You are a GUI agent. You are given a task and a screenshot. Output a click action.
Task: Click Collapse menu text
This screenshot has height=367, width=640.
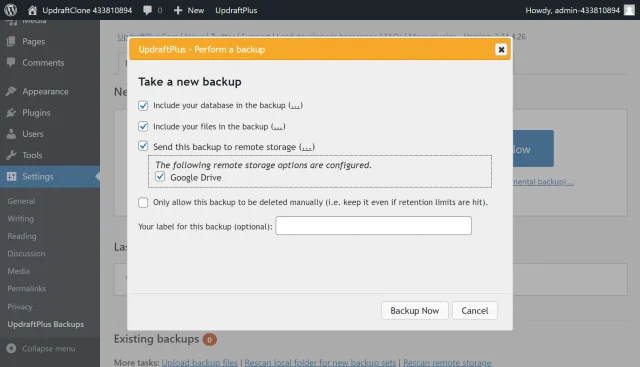click(x=49, y=349)
